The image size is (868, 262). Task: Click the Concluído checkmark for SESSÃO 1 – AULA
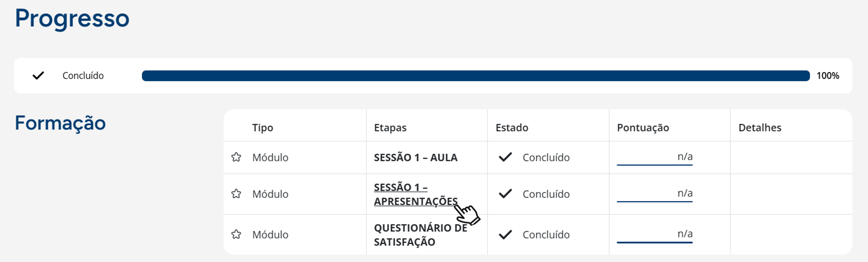[505, 157]
